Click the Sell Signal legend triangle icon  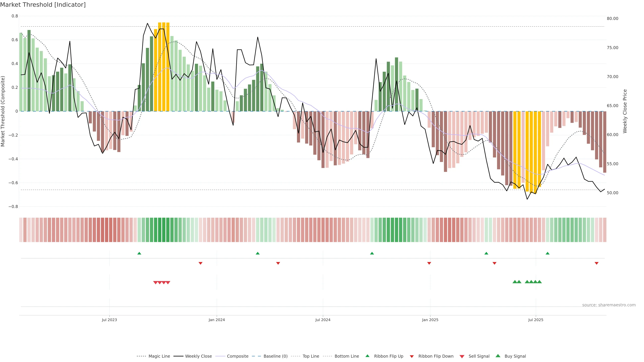[462, 356]
